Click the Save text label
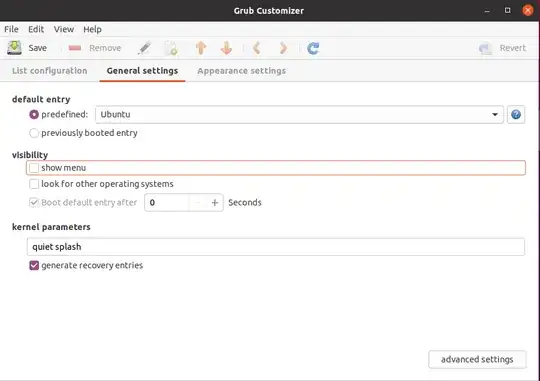Viewport: 540px width, 381px height. click(x=38, y=48)
